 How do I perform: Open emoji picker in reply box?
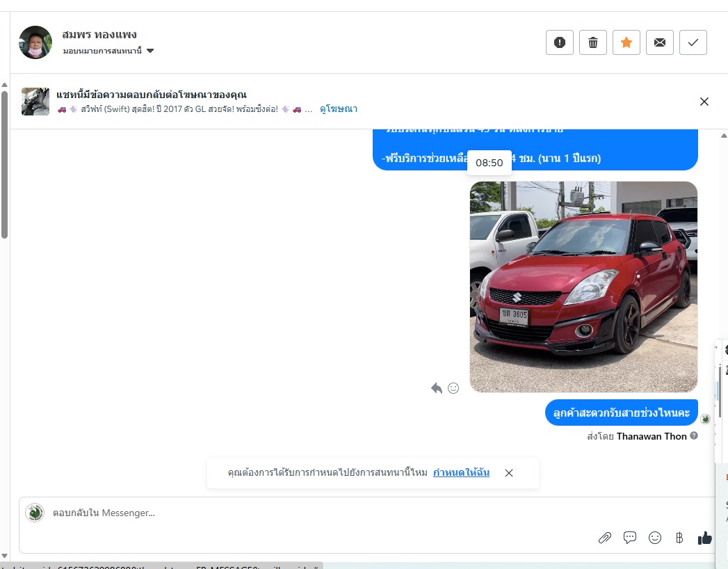655,538
